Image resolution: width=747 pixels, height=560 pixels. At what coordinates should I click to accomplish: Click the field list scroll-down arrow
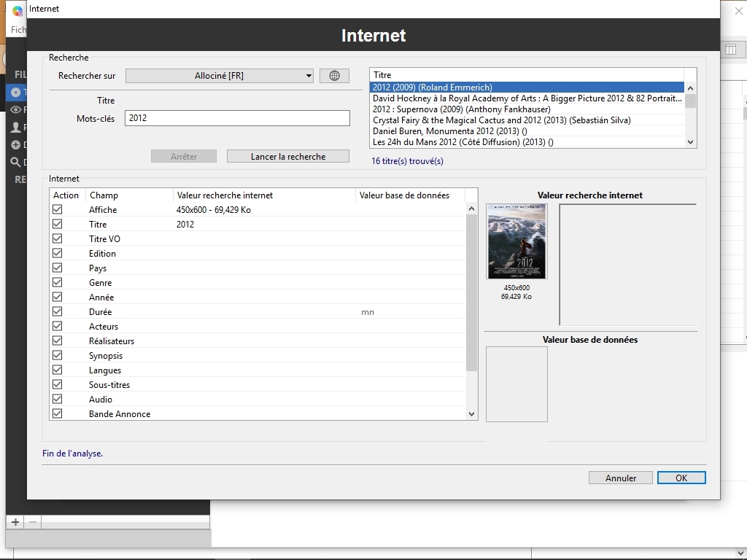471,414
